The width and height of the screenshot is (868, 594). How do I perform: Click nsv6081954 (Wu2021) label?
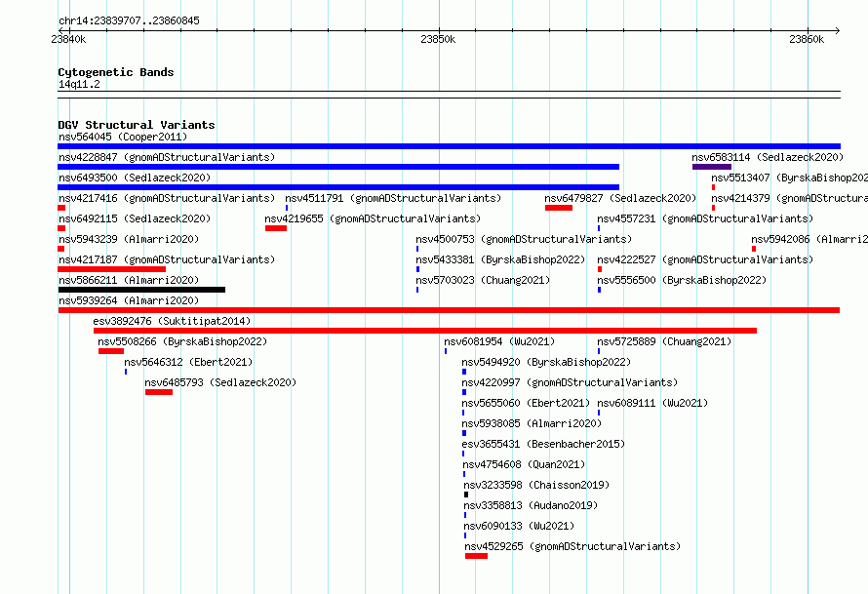(499, 341)
